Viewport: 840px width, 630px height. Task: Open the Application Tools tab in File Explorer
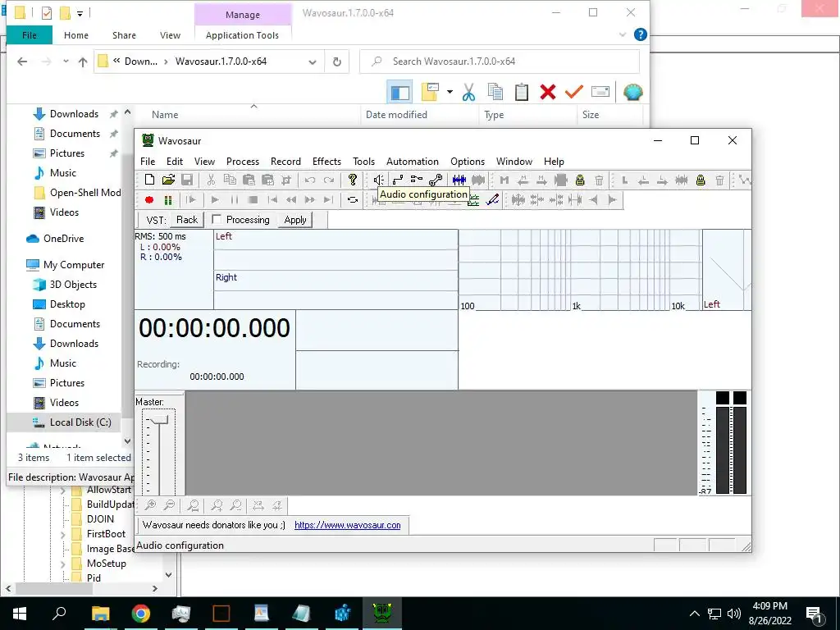(x=242, y=35)
